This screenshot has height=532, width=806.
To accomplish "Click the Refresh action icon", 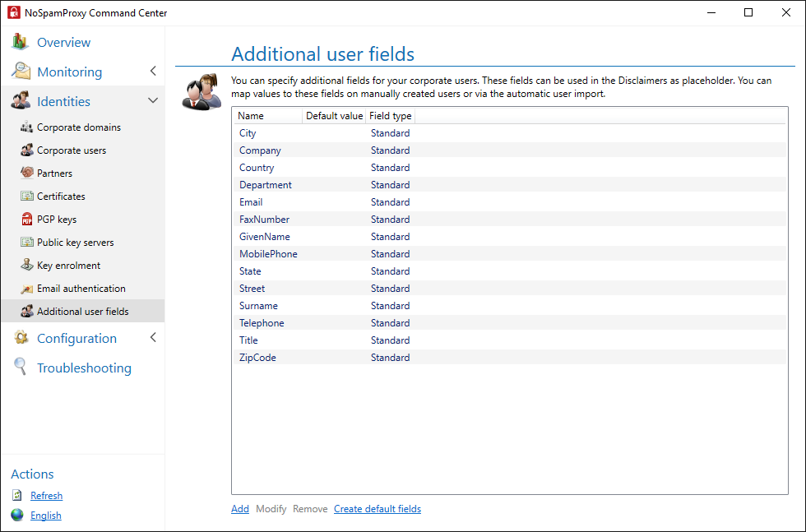I will coord(17,495).
